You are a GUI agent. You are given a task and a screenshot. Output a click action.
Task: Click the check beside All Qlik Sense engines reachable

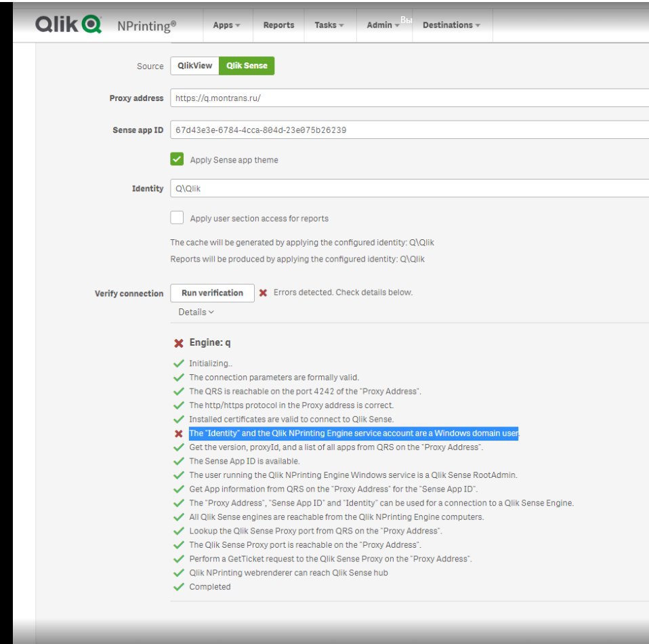pyautogui.click(x=178, y=517)
